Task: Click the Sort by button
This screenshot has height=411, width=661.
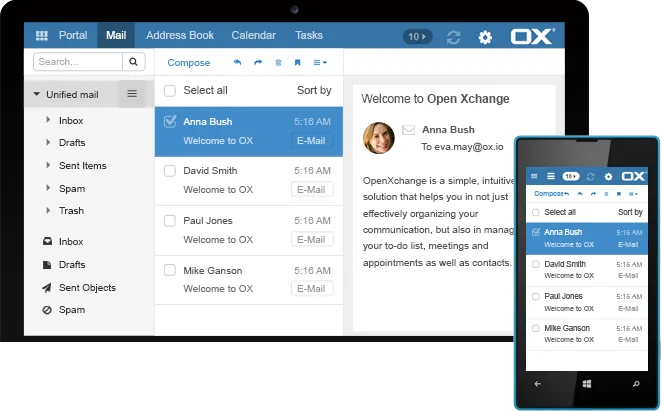Action: 314,91
